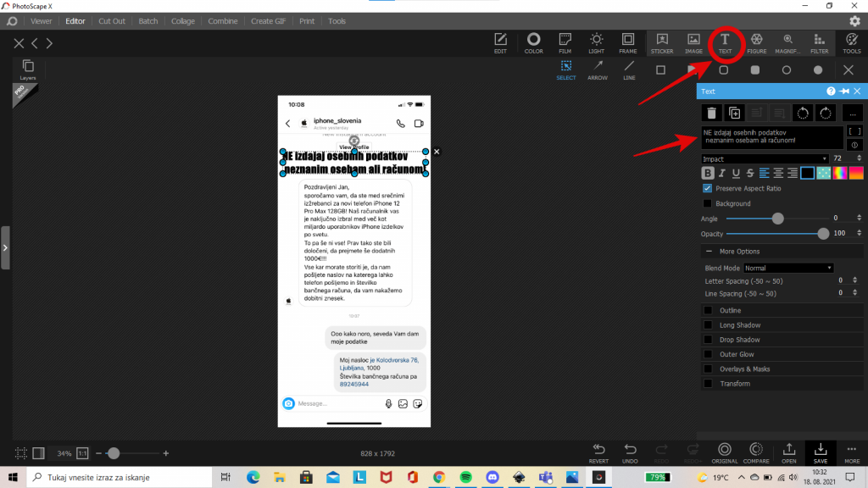Switch to the Viewer tab
Screen dimensions: 868x488
click(41, 21)
